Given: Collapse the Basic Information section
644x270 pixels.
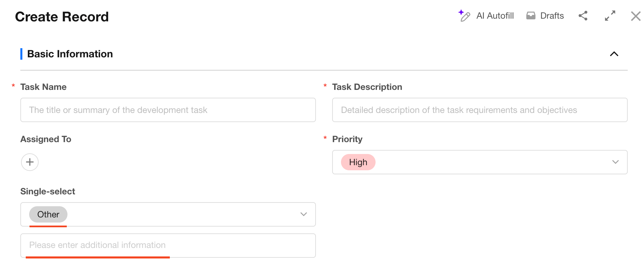Looking at the screenshot, I should (x=614, y=54).
